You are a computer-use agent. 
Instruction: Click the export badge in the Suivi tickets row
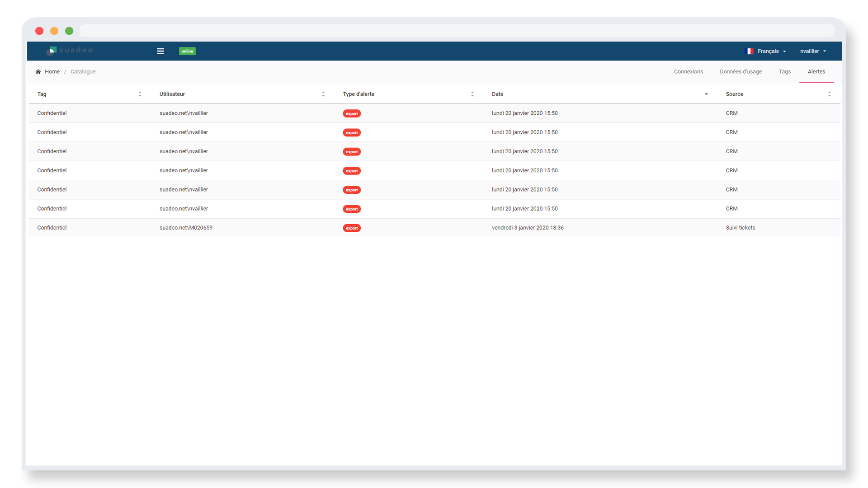(x=351, y=228)
